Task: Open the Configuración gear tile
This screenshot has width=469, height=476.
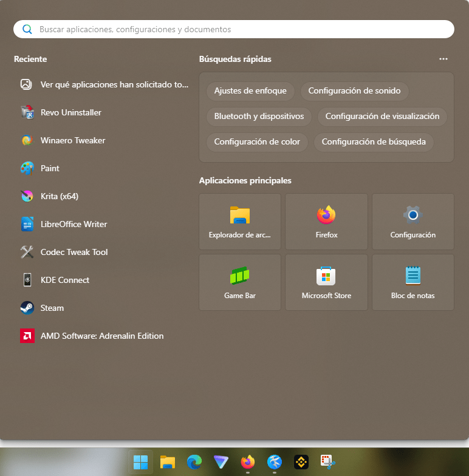Action: pyautogui.click(x=413, y=222)
